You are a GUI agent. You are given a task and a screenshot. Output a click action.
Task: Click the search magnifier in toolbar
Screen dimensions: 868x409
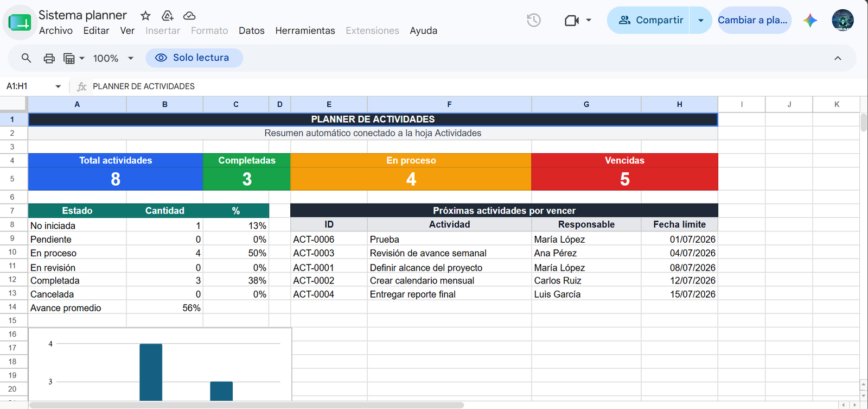point(26,58)
